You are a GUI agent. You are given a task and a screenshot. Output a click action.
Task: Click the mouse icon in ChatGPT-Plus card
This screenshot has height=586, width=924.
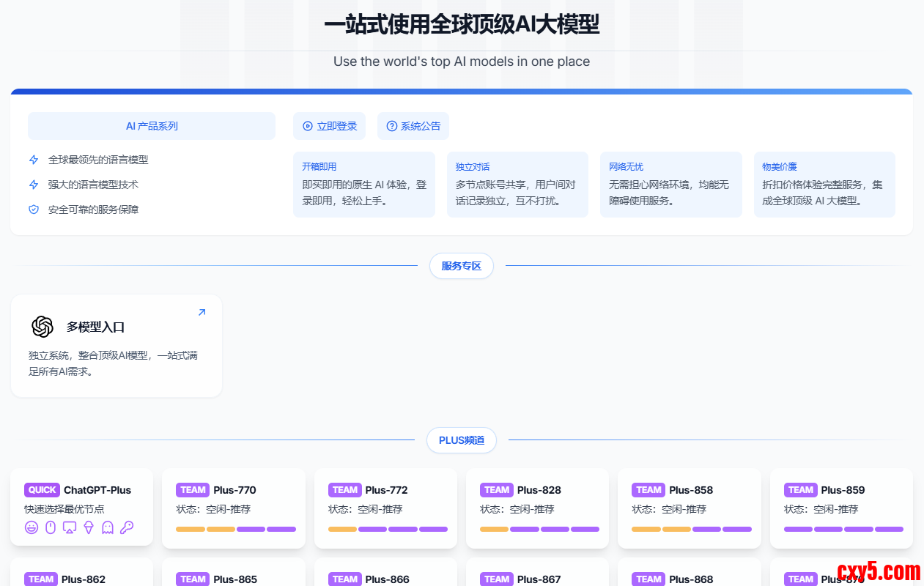coord(51,527)
